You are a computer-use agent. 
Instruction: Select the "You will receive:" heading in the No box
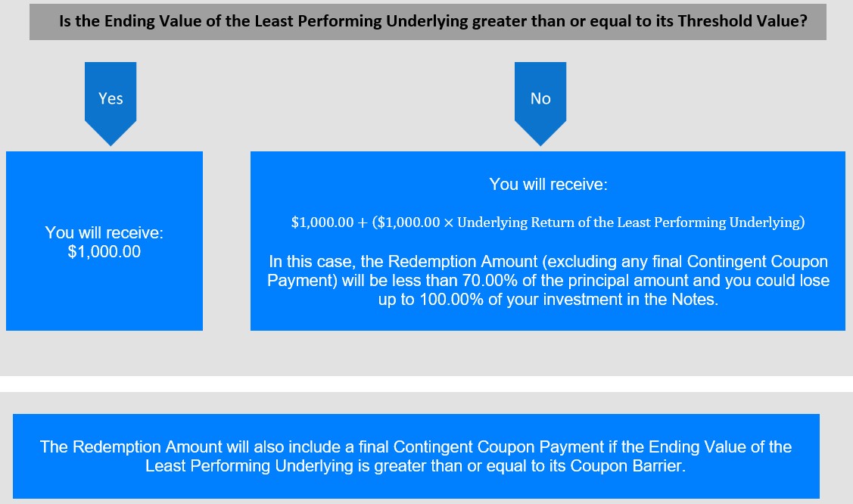pos(548,185)
